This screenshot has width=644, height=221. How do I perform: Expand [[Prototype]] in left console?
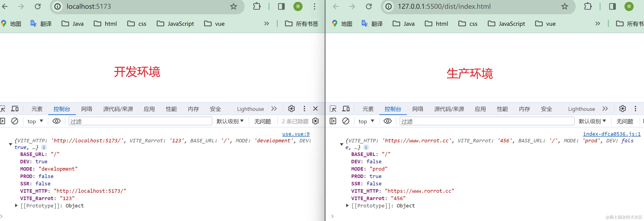[16, 206]
